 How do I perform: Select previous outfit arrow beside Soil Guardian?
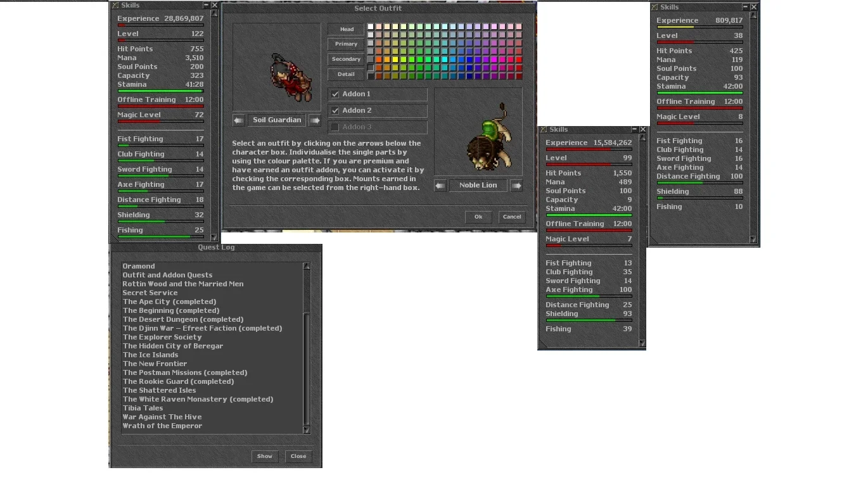238,120
